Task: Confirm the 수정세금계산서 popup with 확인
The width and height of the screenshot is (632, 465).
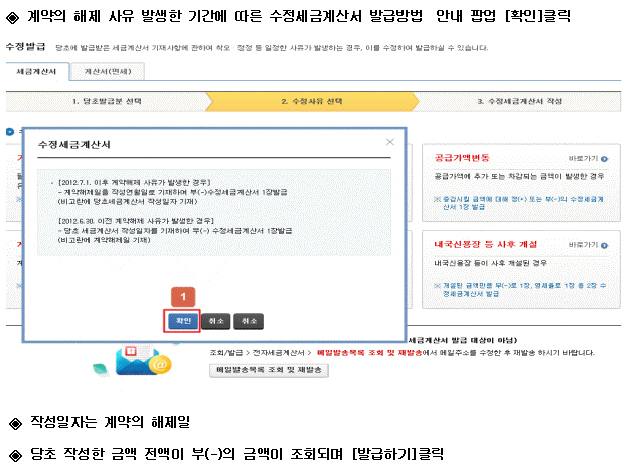Action: [x=183, y=321]
